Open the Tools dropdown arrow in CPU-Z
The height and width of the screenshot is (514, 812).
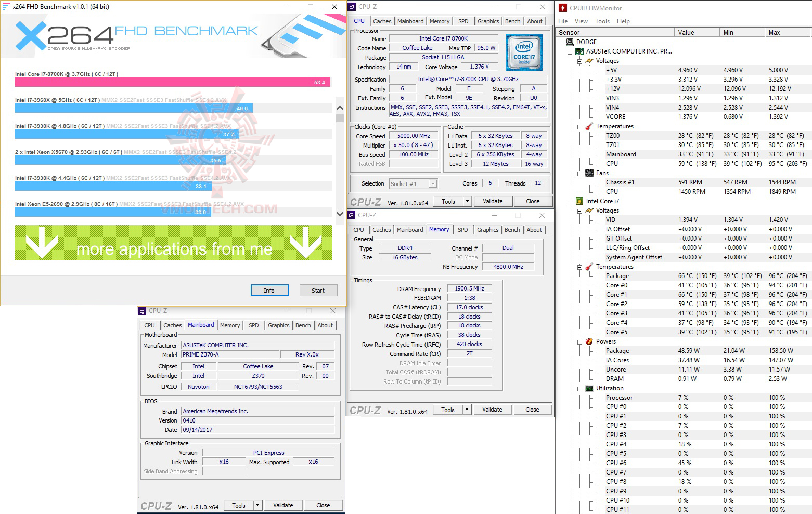467,201
